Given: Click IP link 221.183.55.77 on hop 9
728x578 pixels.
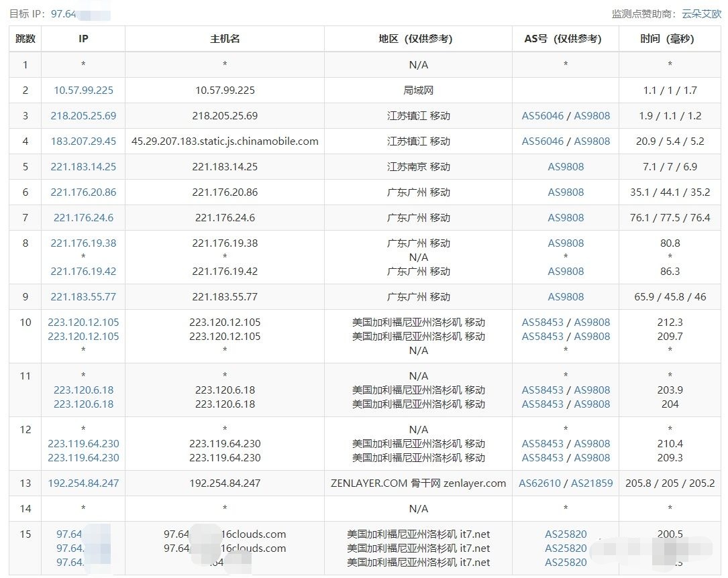Looking at the screenshot, I should click(83, 296).
